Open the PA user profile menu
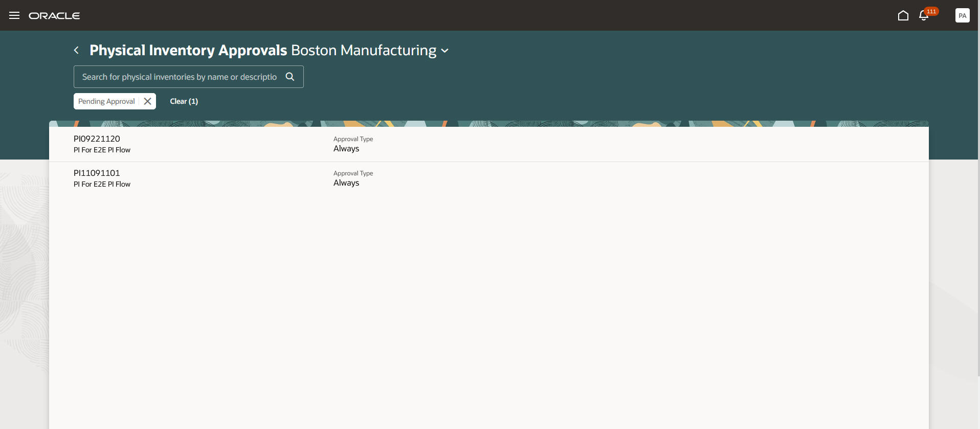The height and width of the screenshot is (429, 980). pos(962,15)
